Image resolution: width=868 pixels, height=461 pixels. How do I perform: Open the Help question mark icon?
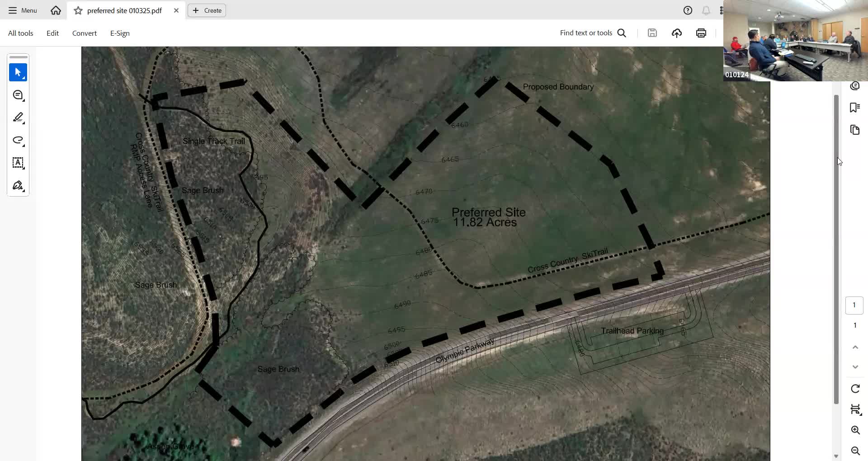click(x=688, y=10)
